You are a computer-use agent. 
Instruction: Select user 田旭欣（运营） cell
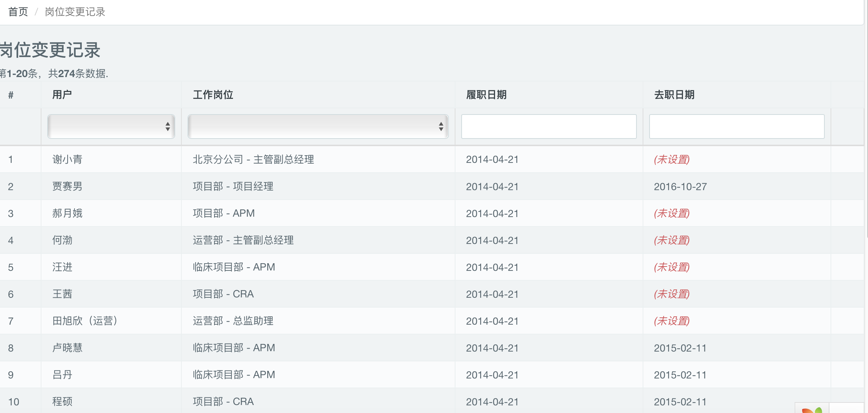tap(85, 321)
